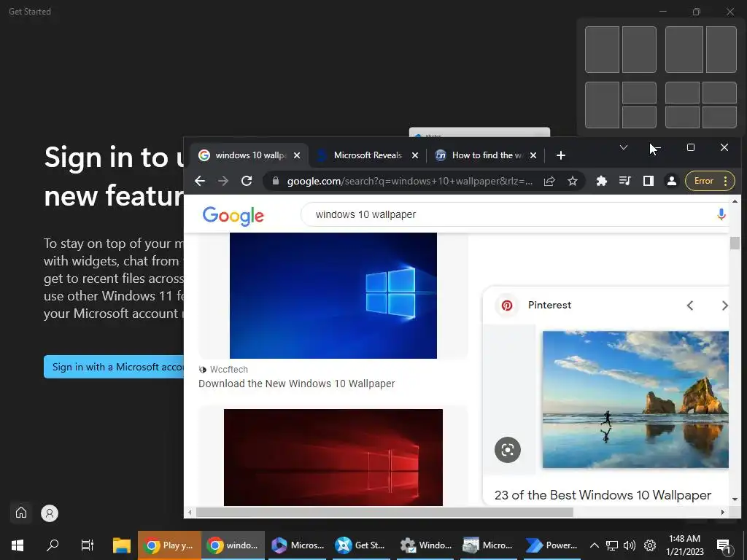The width and height of the screenshot is (747, 560).
Task: Open media controls icon in Chrome toolbar
Action: [624, 181]
